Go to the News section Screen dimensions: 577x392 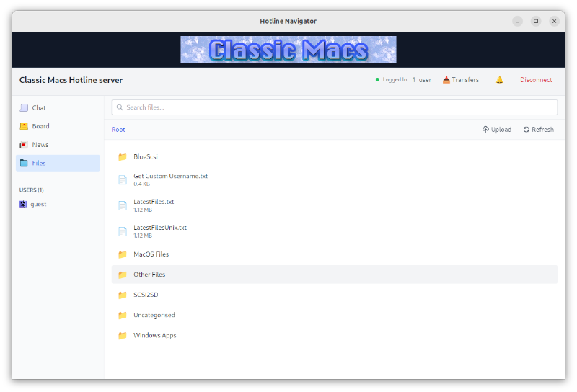[x=40, y=145]
